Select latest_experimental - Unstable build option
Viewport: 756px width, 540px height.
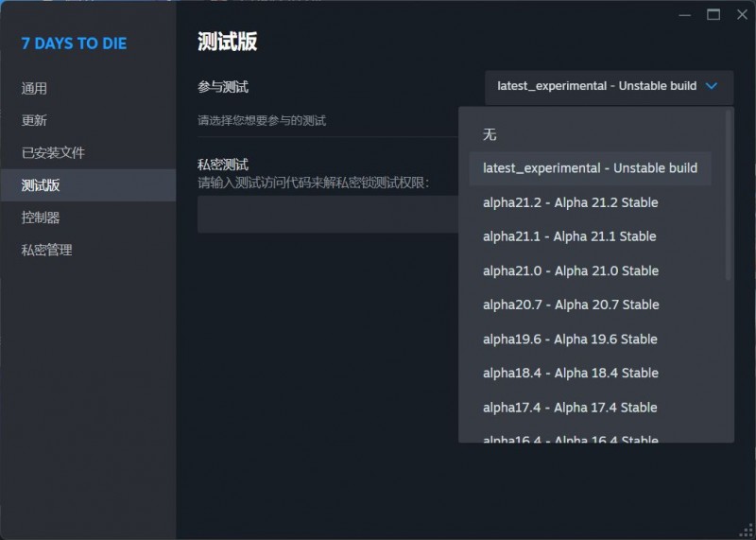[x=590, y=168]
